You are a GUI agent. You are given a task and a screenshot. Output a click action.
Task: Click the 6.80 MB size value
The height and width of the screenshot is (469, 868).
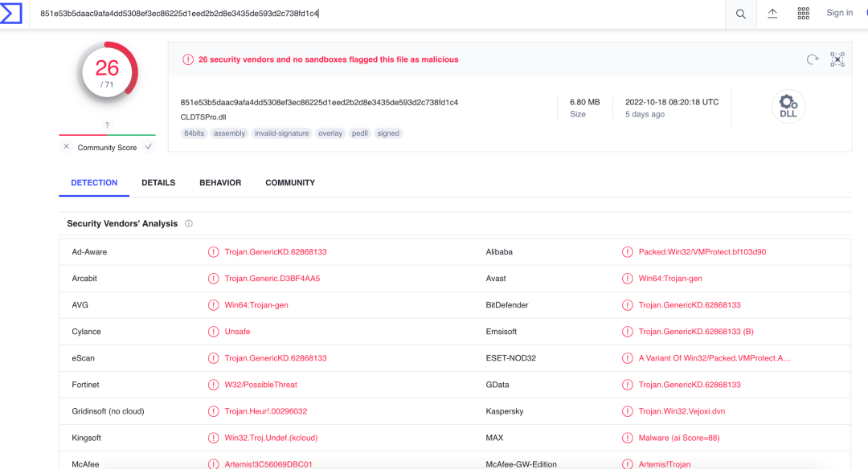[x=584, y=102]
